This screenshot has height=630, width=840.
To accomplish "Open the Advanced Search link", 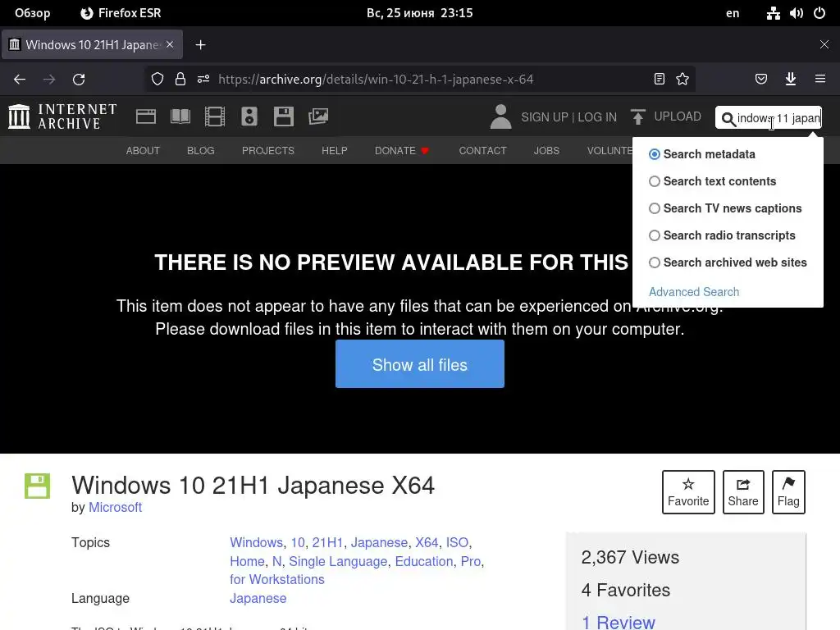I will pyautogui.click(x=694, y=292).
